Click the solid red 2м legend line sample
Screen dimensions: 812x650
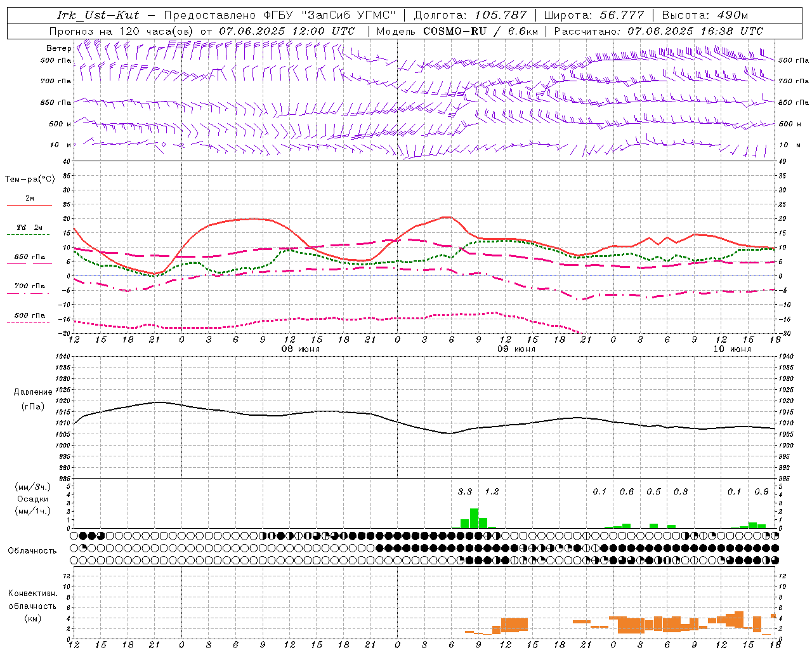(29, 206)
